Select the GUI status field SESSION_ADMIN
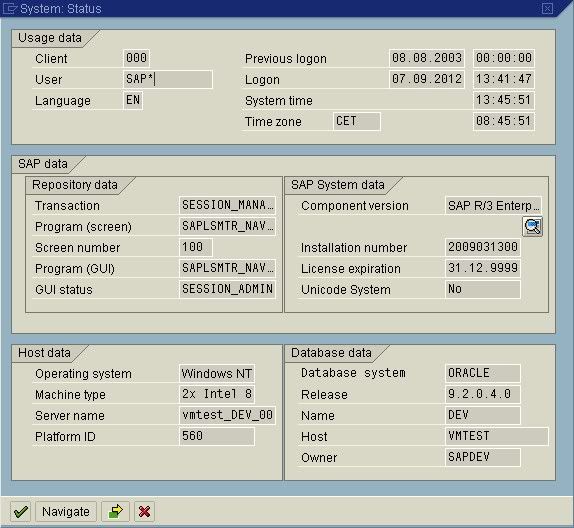Viewport: 574px width, 528px height. 227,289
